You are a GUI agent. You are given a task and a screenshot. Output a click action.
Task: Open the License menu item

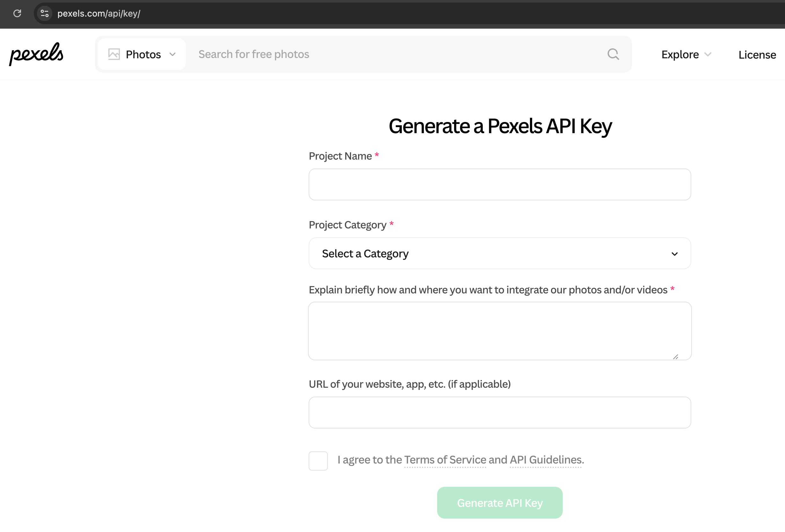tap(757, 54)
